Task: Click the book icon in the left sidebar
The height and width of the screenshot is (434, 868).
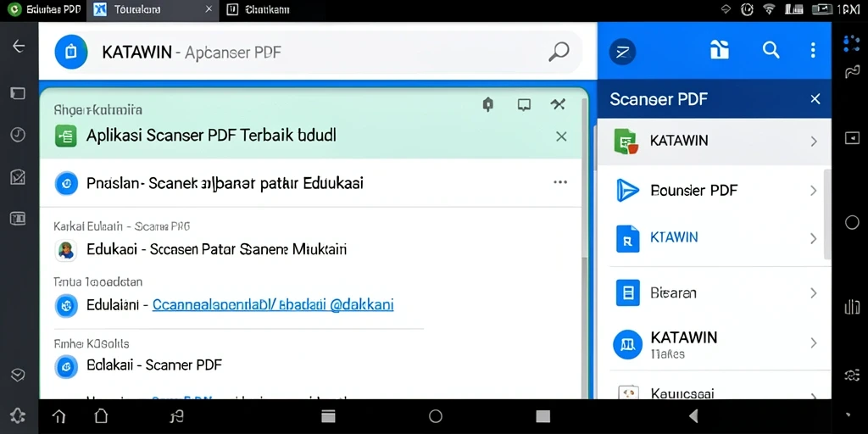Action: pyautogui.click(x=19, y=220)
